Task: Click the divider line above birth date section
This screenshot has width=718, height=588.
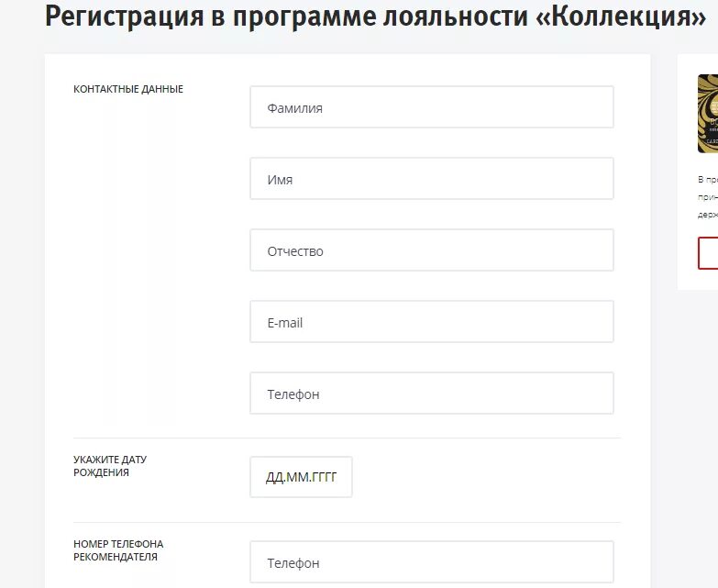Action: (x=348, y=438)
